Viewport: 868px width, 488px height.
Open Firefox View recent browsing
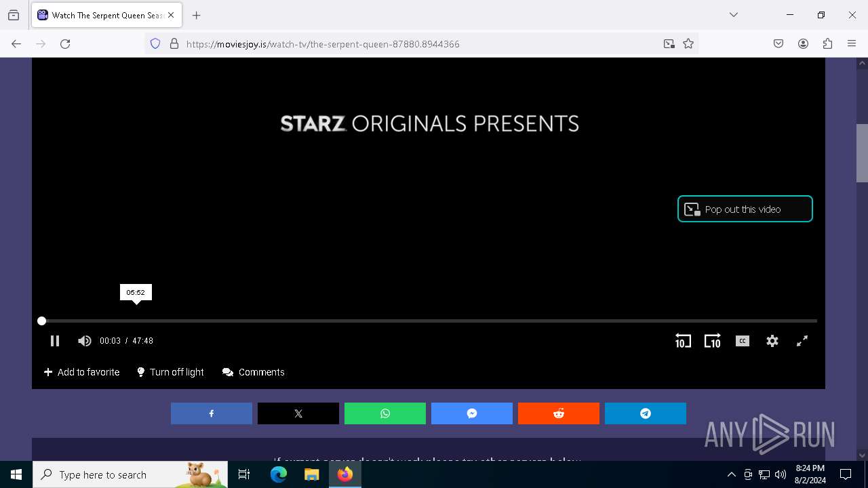click(x=14, y=15)
